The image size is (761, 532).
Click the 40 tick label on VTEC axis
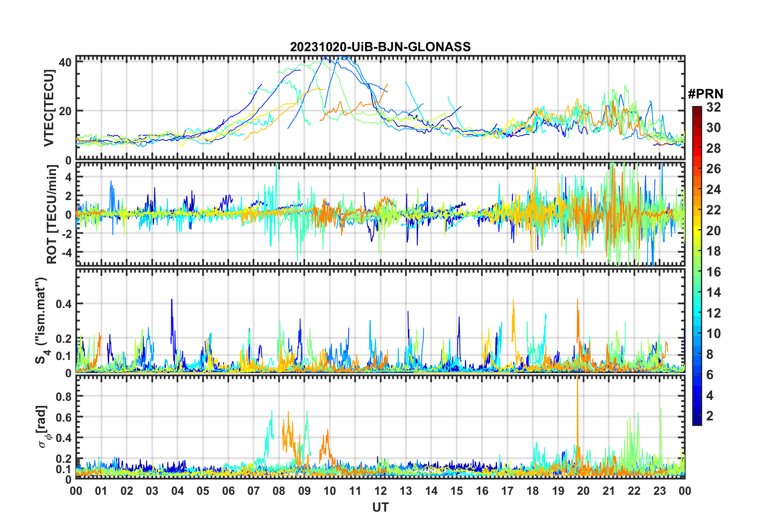tap(65, 62)
